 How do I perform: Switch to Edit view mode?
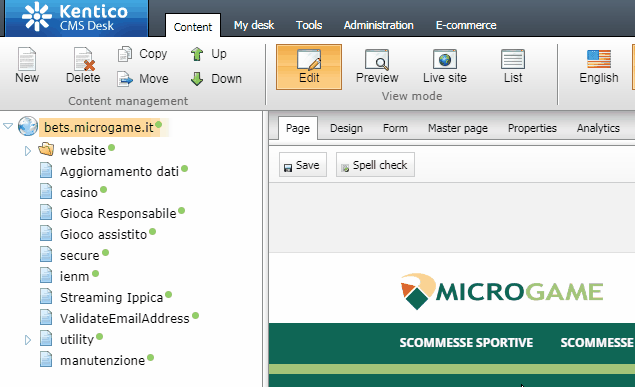(309, 67)
